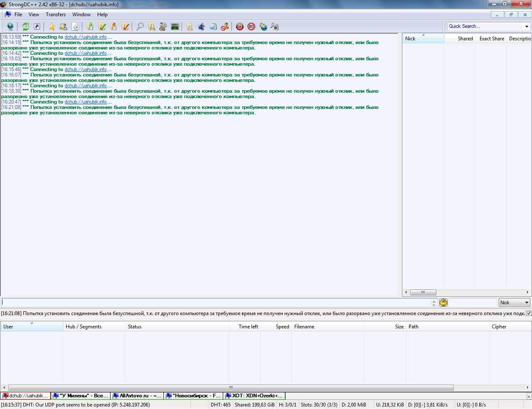The width and height of the screenshot is (532, 409).
Task: Toggle the speed limiter 80 sign
Action: click(x=251, y=27)
